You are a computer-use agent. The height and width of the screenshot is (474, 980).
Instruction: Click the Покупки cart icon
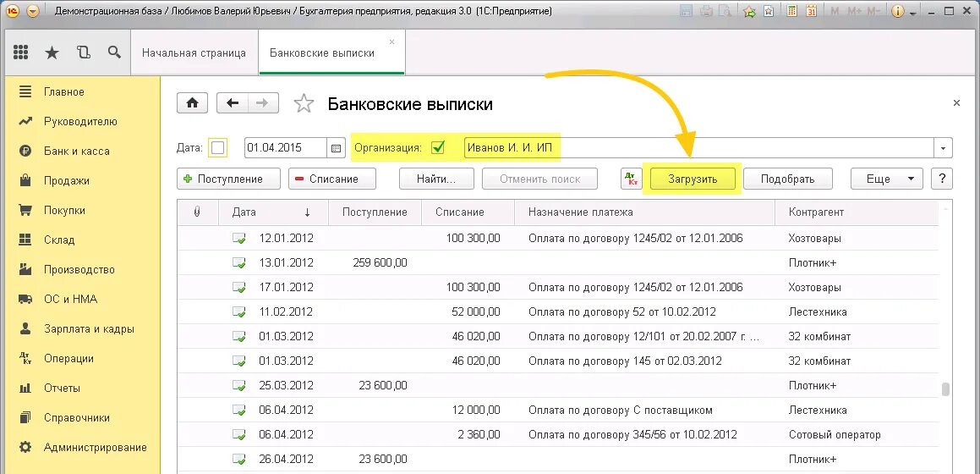coord(25,210)
